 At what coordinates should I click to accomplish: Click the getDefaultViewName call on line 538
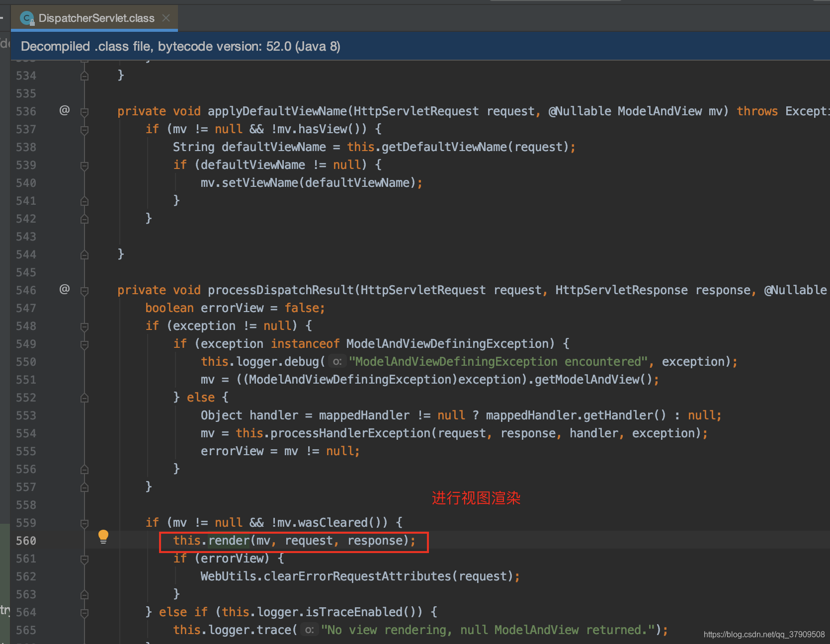(x=444, y=147)
